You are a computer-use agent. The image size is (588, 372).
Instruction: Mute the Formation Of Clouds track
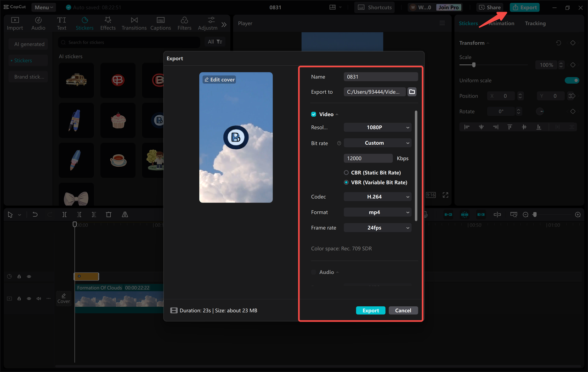coord(39,299)
